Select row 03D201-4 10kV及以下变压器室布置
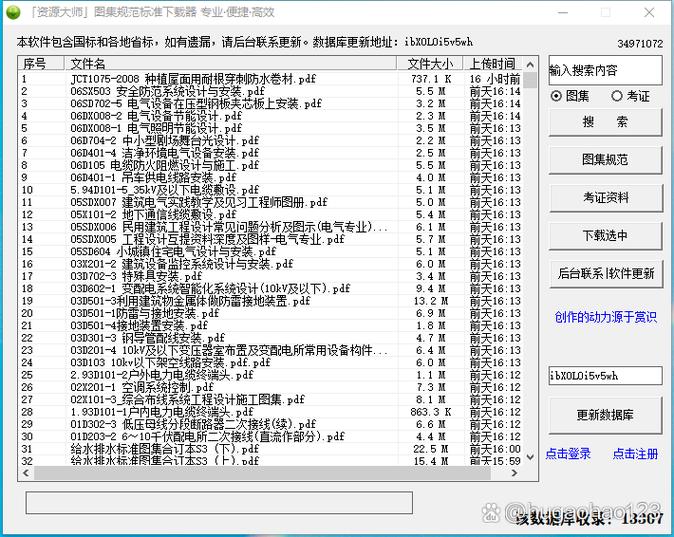This screenshot has height=537, width=674. click(271, 350)
